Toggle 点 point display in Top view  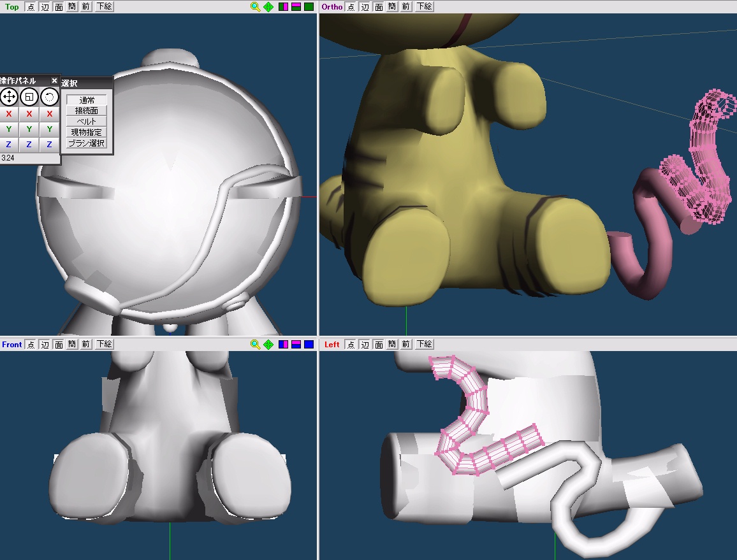(31, 7)
